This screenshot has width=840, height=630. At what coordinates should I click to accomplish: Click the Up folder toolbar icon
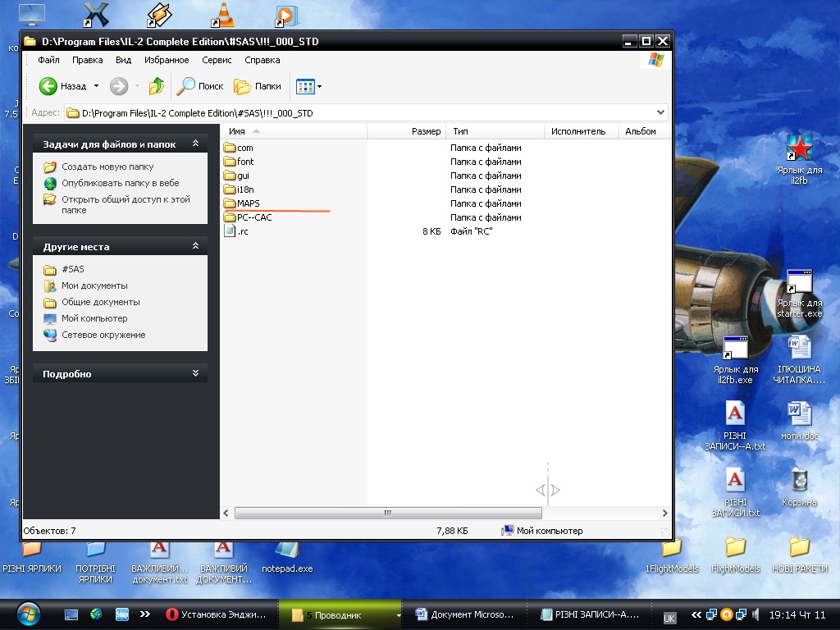[x=157, y=86]
